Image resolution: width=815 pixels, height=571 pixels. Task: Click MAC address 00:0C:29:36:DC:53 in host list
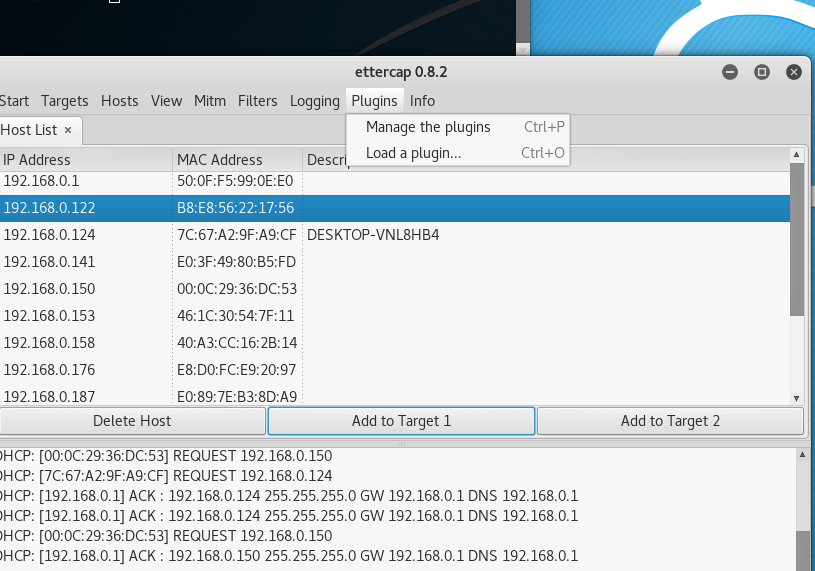(x=237, y=289)
